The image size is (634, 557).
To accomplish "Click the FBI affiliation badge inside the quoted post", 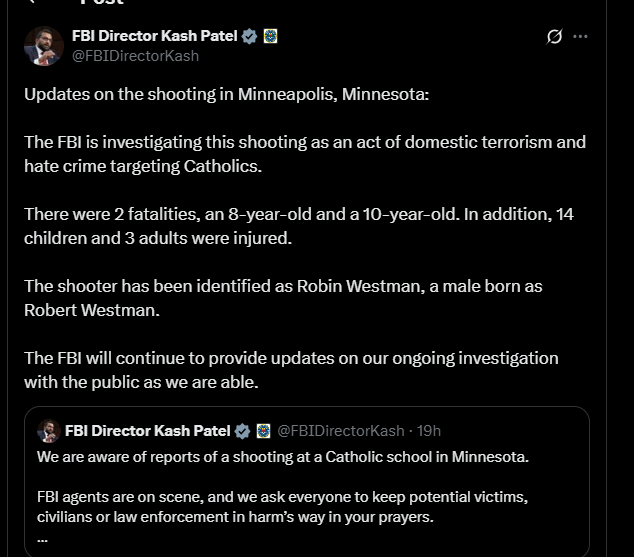I will point(264,431).
